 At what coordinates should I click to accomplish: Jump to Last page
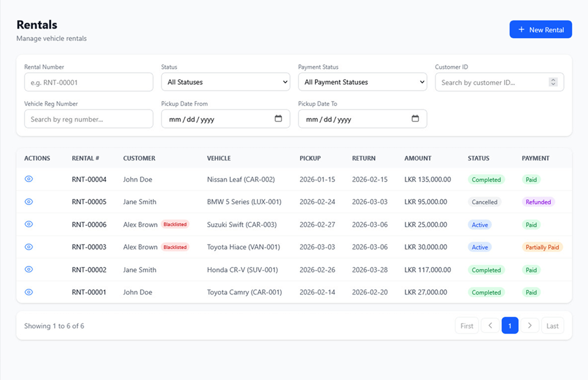552,325
